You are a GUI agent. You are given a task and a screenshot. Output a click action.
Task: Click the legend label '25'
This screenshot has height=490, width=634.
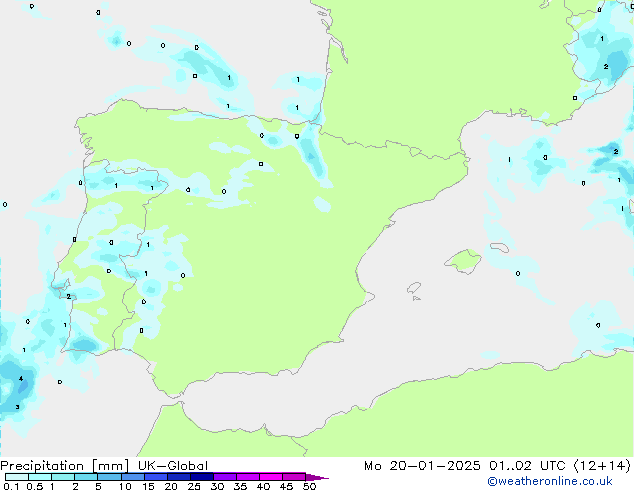(194, 486)
